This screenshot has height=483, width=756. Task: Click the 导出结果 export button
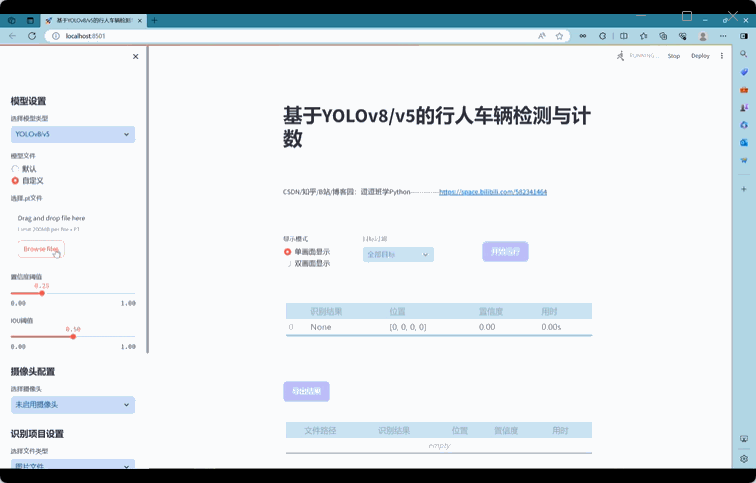pos(307,391)
